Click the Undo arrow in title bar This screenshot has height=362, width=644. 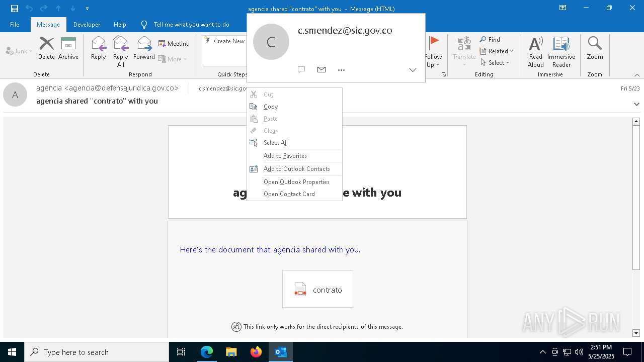[29, 8]
